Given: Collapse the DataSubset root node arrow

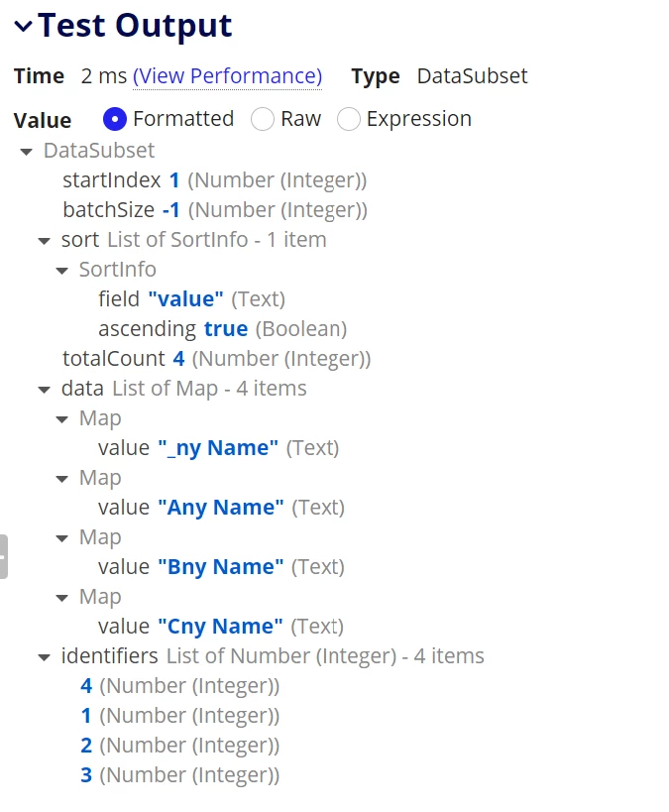Looking at the screenshot, I should (27, 152).
